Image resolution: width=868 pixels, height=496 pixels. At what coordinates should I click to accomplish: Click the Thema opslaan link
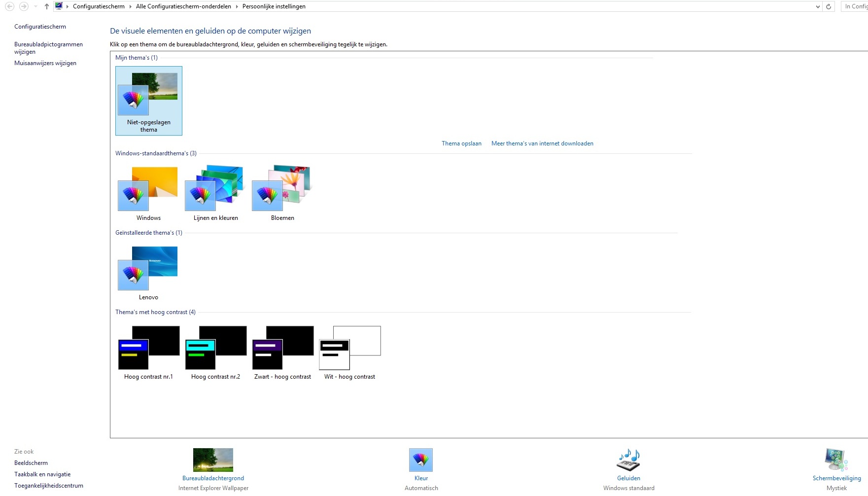(461, 143)
